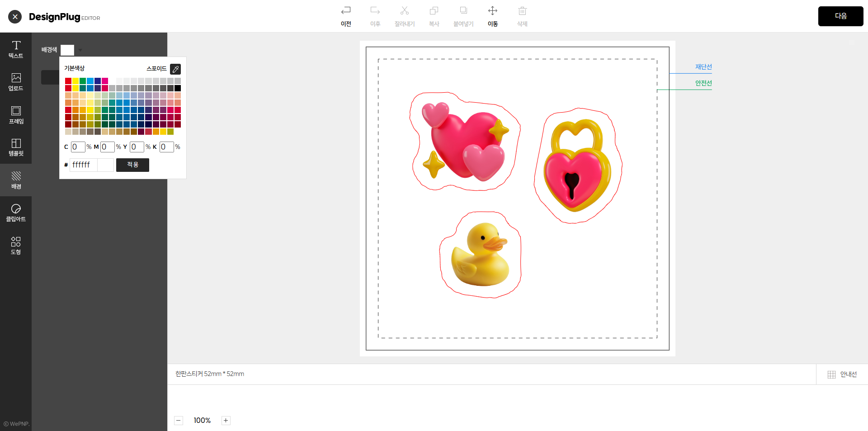Click the white background color preview box

click(67, 50)
